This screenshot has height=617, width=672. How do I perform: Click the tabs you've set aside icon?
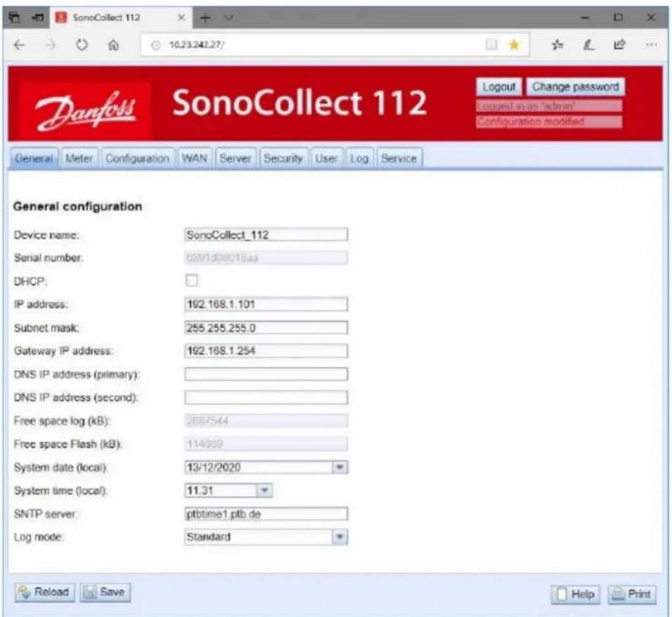click(15, 18)
